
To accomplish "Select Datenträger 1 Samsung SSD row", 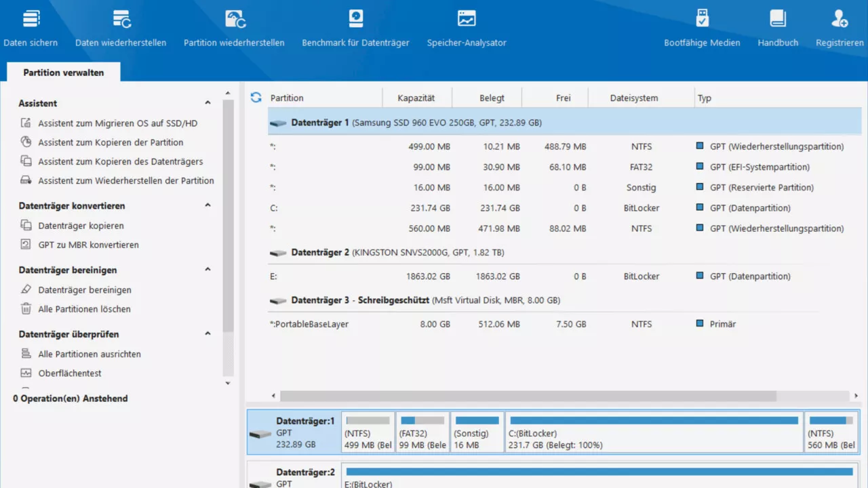I will click(x=564, y=123).
